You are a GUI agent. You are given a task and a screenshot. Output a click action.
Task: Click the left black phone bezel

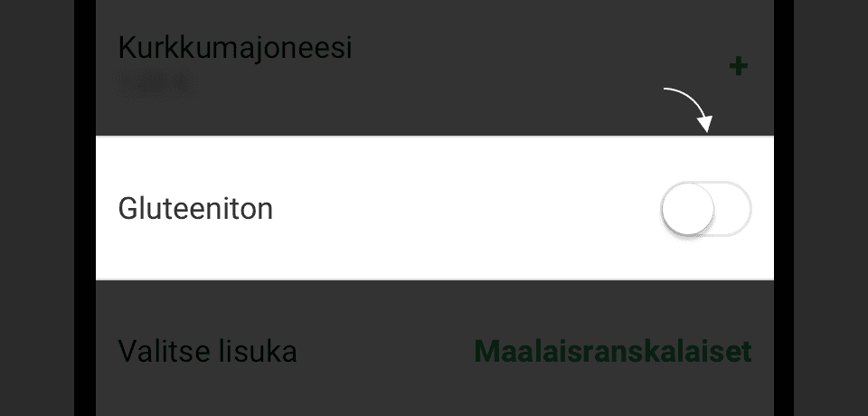[85, 208]
